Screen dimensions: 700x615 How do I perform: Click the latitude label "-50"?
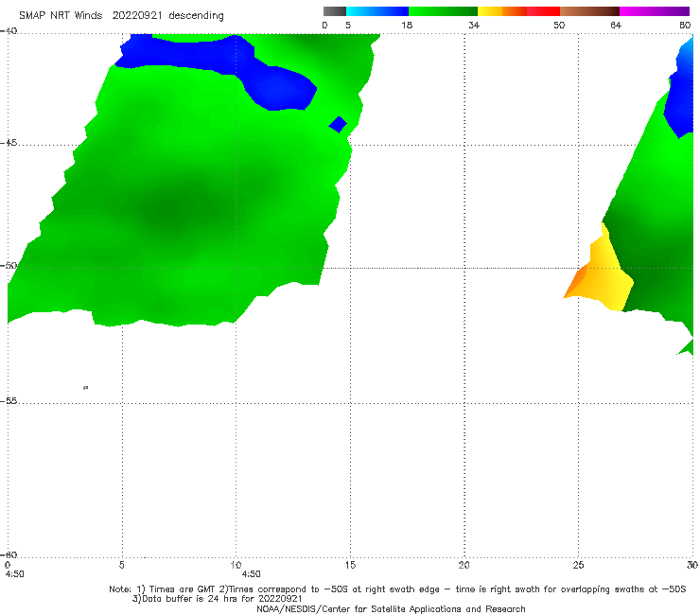pyautogui.click(x=9, y=265)
